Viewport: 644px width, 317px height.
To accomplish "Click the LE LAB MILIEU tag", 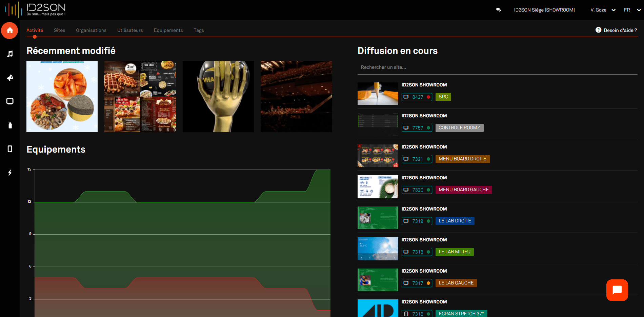I will [455, 252].
